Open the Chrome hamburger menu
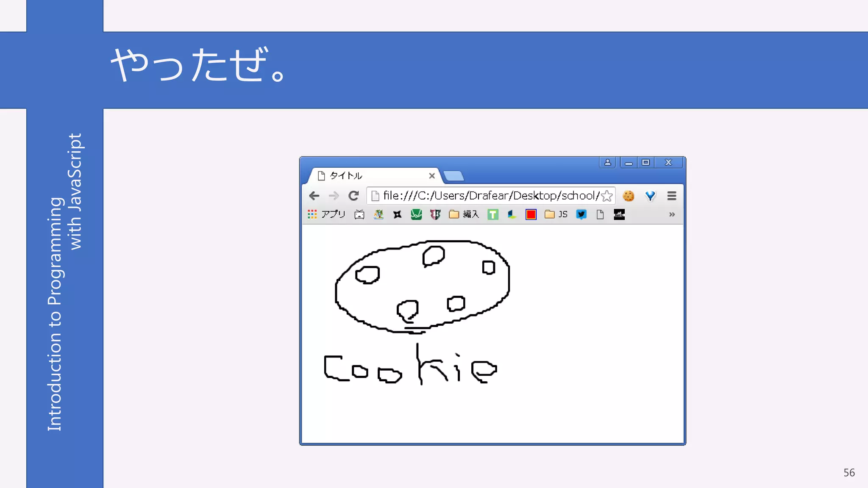Screen dimensions: 868x488 (x=672, y=196)
